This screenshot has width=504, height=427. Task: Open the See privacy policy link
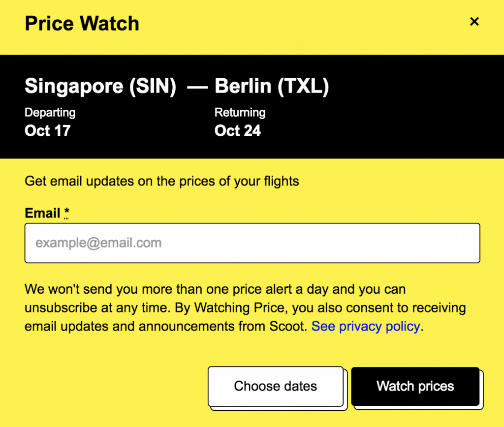tap(366, 326)
